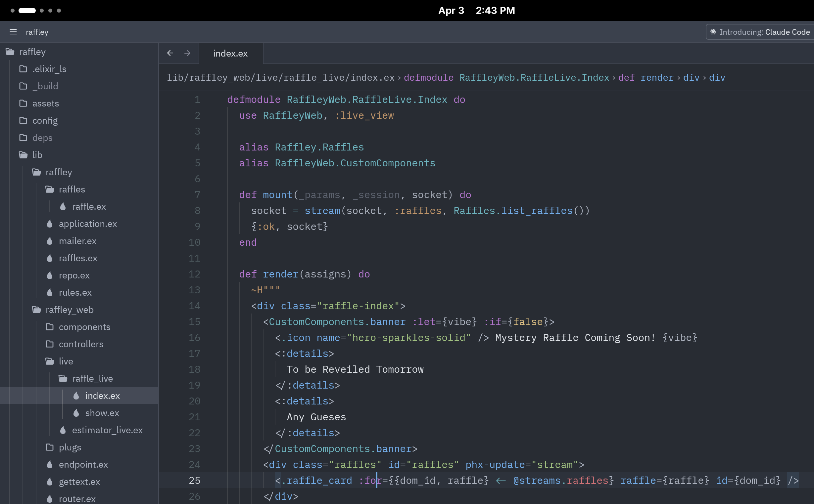Click the back navigation arrow
This screenshot has height=504, width=814.
click(x=170, y=53)
